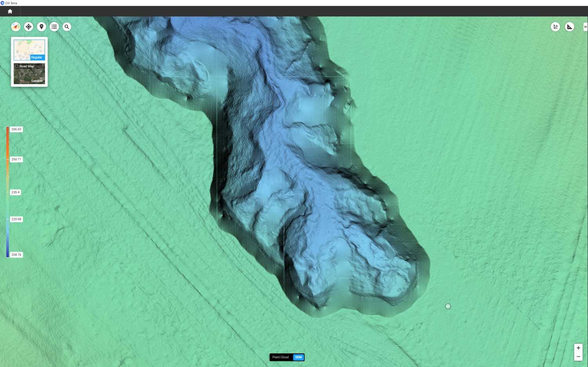This screenshot has width=588, height=367.
Task: Click the 204.76 minimum elevation label
Action: tap(16, 255)
